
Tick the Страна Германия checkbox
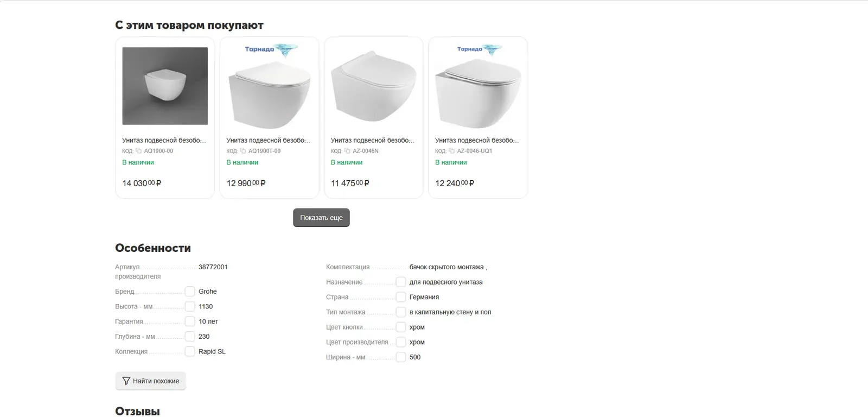point(401,297)
